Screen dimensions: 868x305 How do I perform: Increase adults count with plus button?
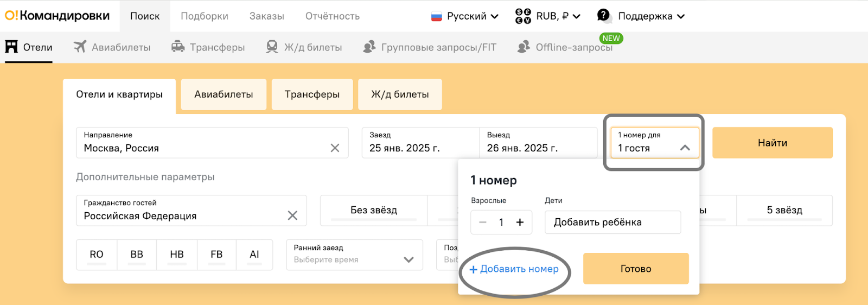click(x=520, y=222)
